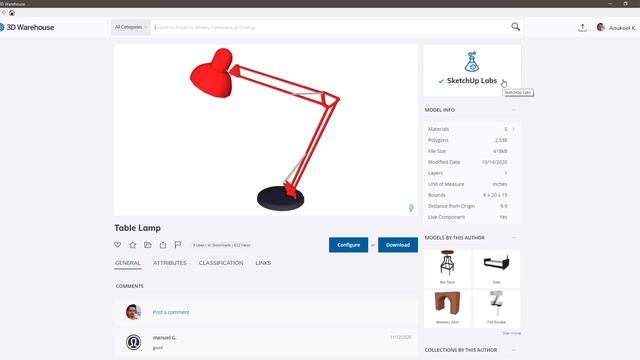Collapse Collections By This Author section

click(x=513, y=350)
